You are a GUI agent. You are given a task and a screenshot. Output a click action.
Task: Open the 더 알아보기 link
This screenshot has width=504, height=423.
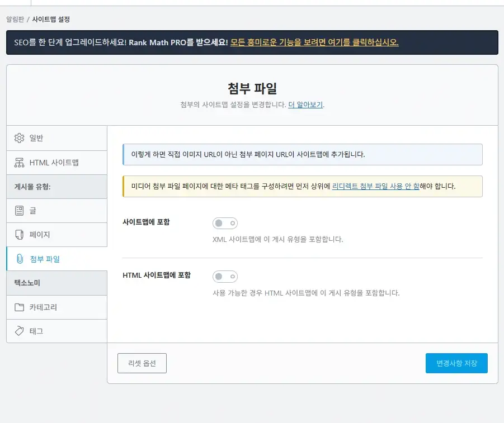[x=305, y=104]
